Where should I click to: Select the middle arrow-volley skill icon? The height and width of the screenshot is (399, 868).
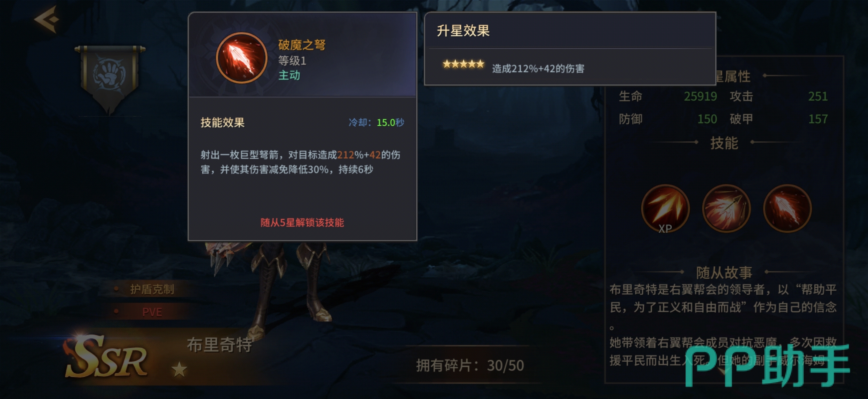(726, 209)
